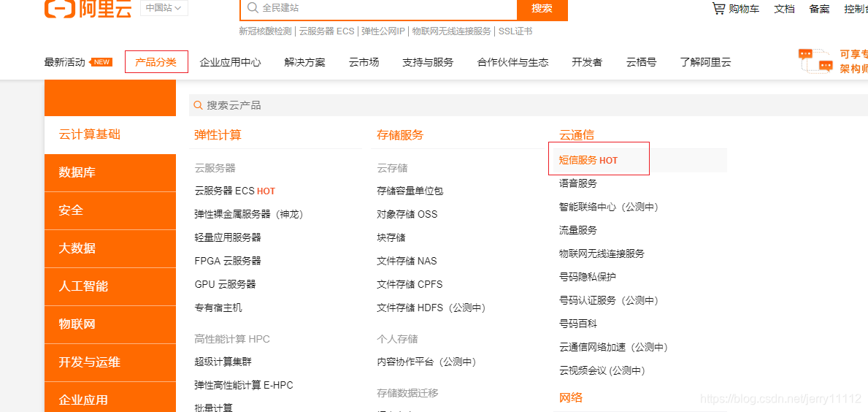Viewport: 868px width, 412px height.
Task: Click the search magnifier in top search bar
Action: click(x=253, y=8)
